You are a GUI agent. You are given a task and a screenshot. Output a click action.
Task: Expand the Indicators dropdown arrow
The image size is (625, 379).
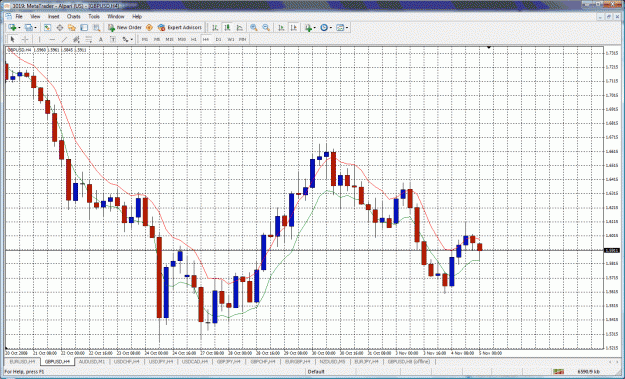(315, 27)
